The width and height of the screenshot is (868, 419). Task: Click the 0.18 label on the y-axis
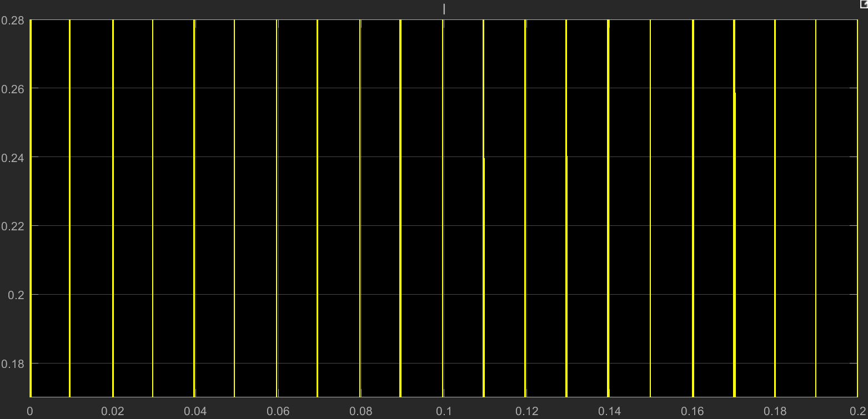[12, 364]
